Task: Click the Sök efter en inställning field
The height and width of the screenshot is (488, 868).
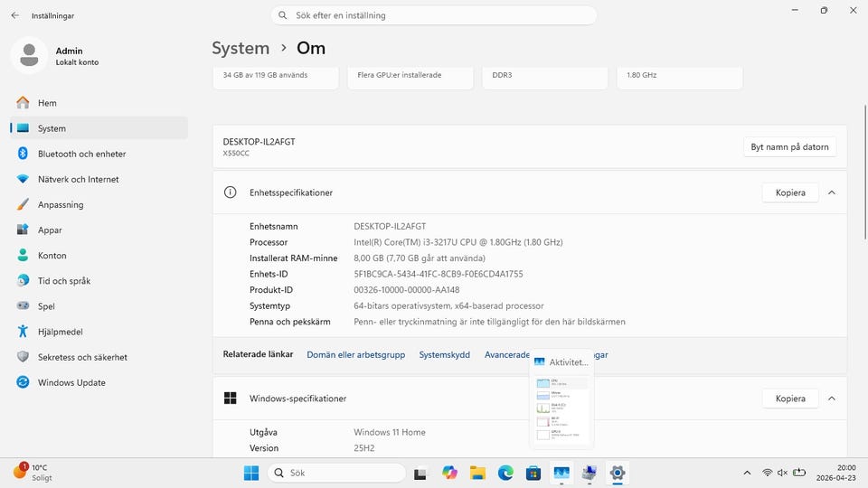Action: pyautogui.click(x=434, y=15)
